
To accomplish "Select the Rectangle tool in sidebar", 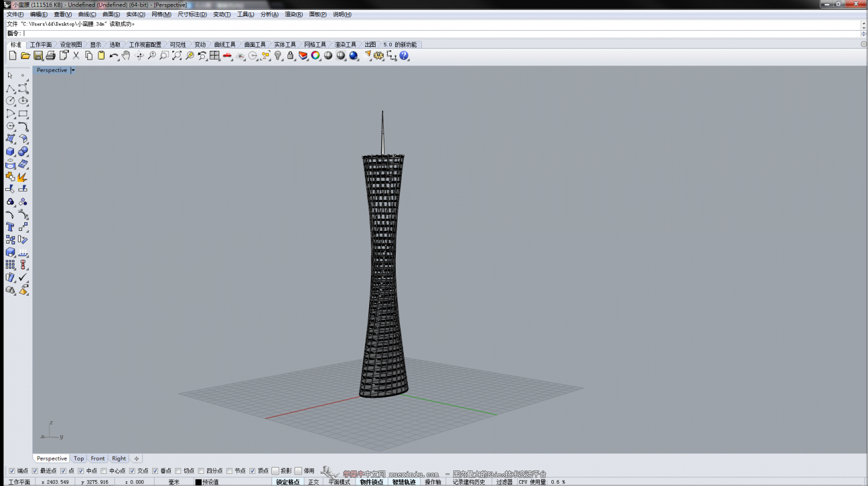I will (23, 114).
